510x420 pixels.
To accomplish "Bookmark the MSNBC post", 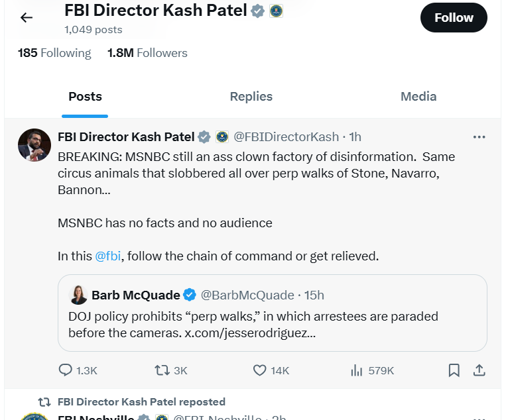I will click(x=454, y=370).
